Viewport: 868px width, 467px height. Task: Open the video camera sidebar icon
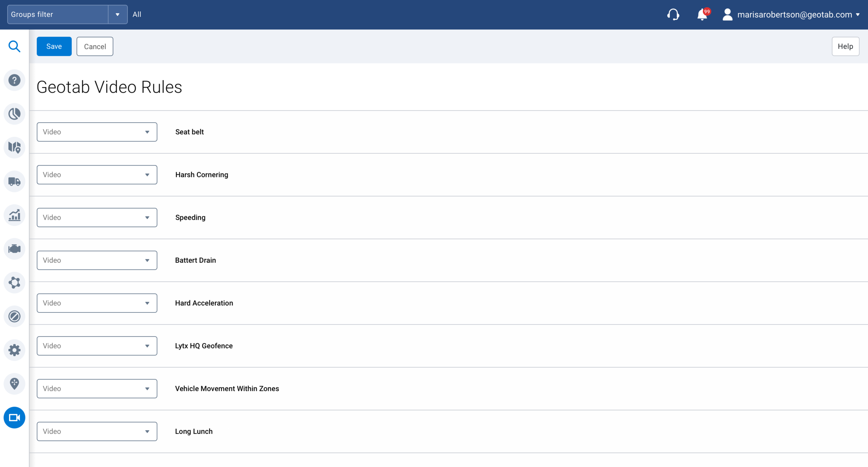[x=14, y=417]
